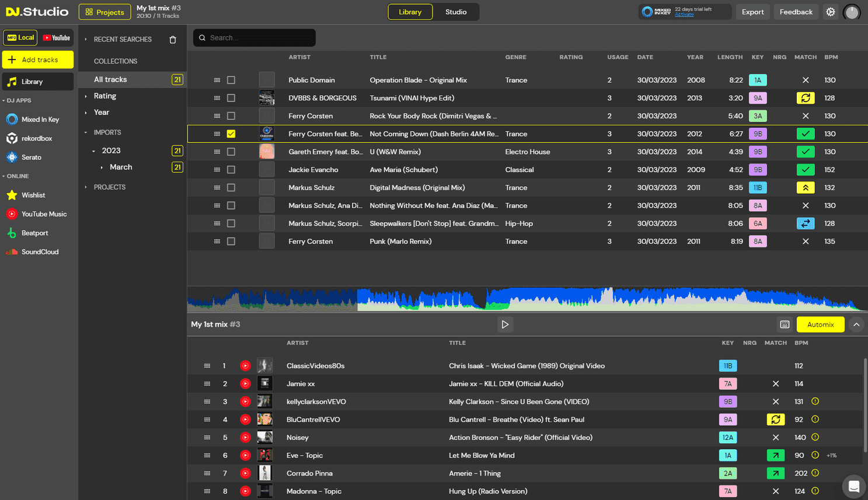The image size is (868, 500).
Task: Start Automix for My 1st mix
Action: pos(820,324)
